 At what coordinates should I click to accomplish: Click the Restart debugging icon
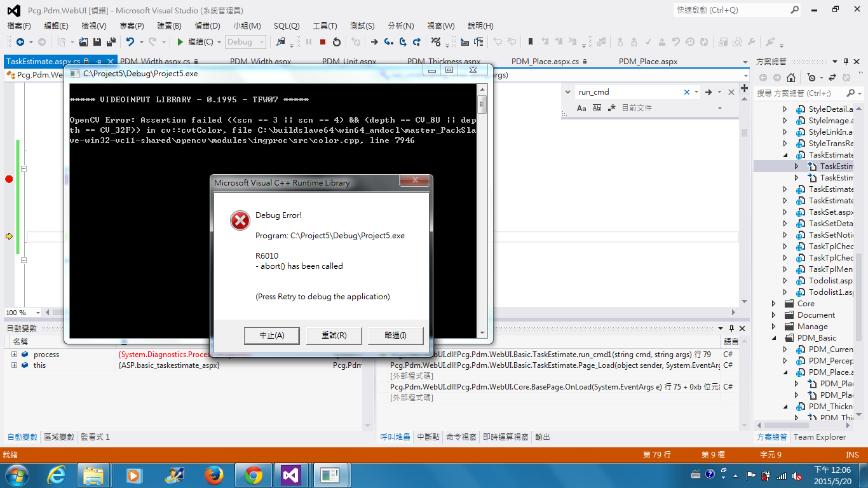[337, 42]
